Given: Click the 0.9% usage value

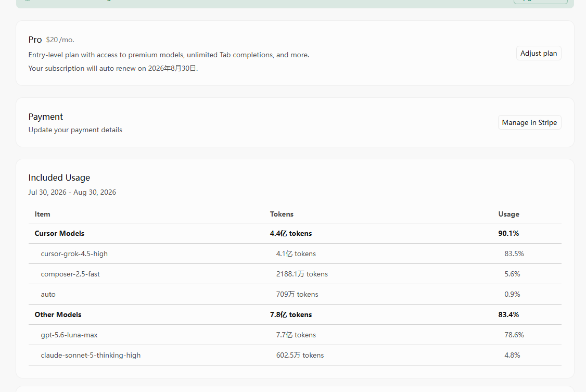Looking at the screenshot, I should (513, 294).
